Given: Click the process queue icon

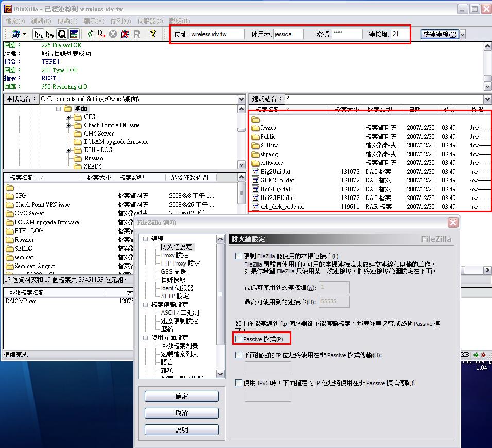Looking at the screenshot, I should click(101, 34).
